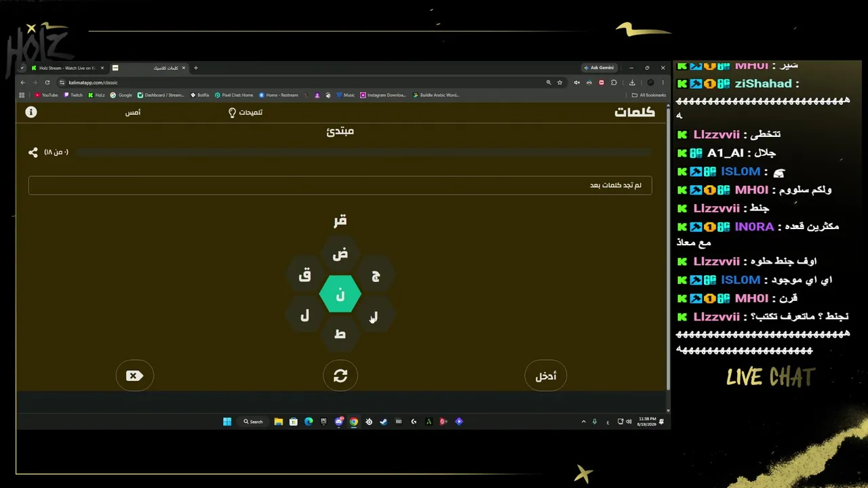Open Chrome extensions puzzle icon
Image resolution: width=868 pixels, height=488 pixels.
point(614,83)
